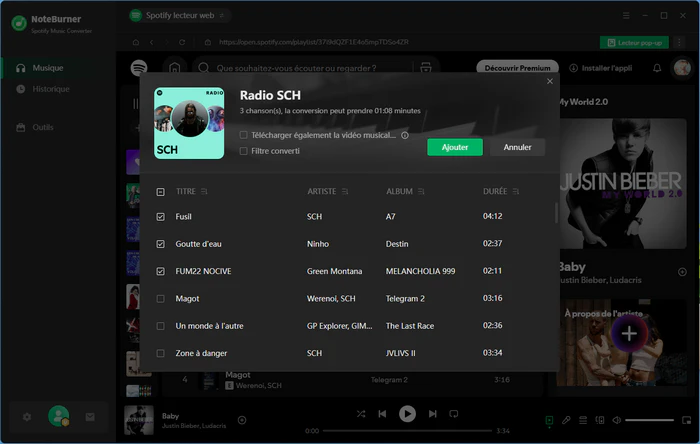
Task: Click the play button
Action: click(x=407, y=414)
